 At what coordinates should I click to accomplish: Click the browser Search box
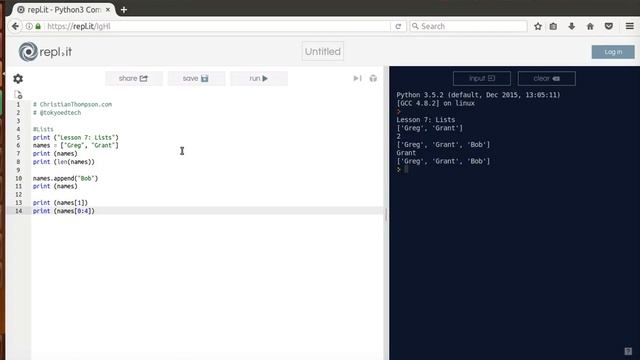pyautogui.click(x=469, y=26)
